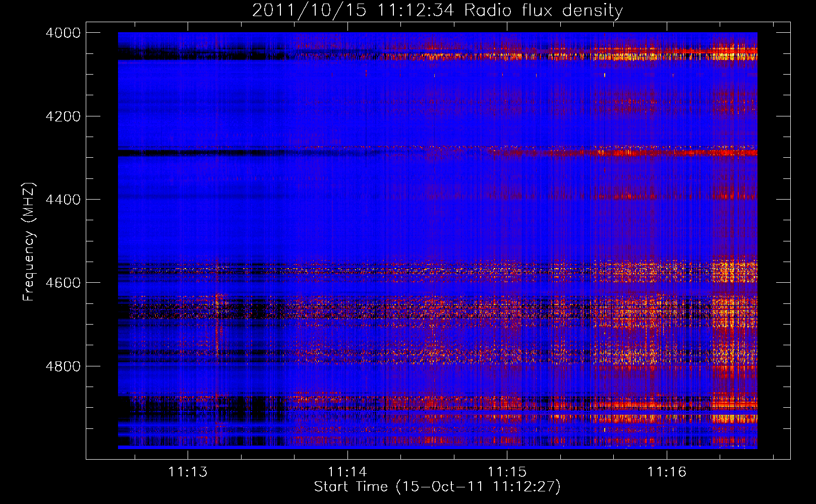816x504 pixels.
Task: Click the 11:13 time axis label
Action: pos(188,472)
